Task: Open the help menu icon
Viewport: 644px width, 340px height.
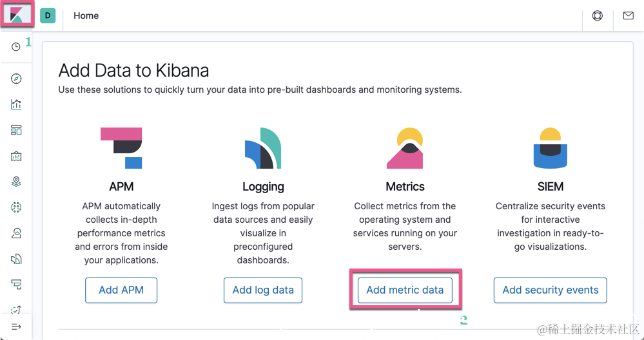Action: [x=598, y=15]
